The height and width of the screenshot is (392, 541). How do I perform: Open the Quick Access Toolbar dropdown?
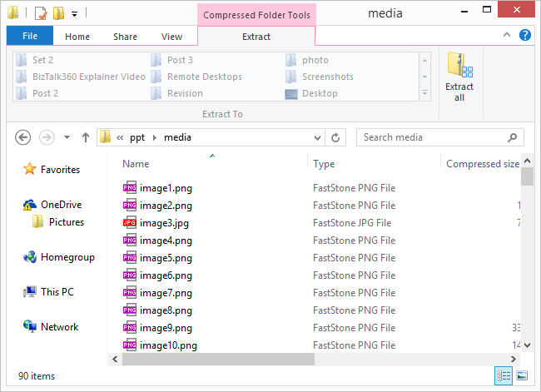click(x=74, y=14)
